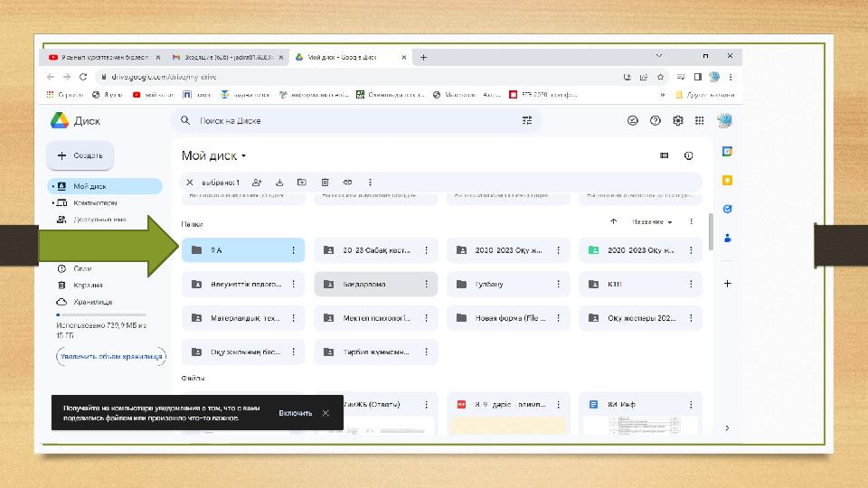
Task: Click the storage usage progress bar
Action: (x=100, y=314)
